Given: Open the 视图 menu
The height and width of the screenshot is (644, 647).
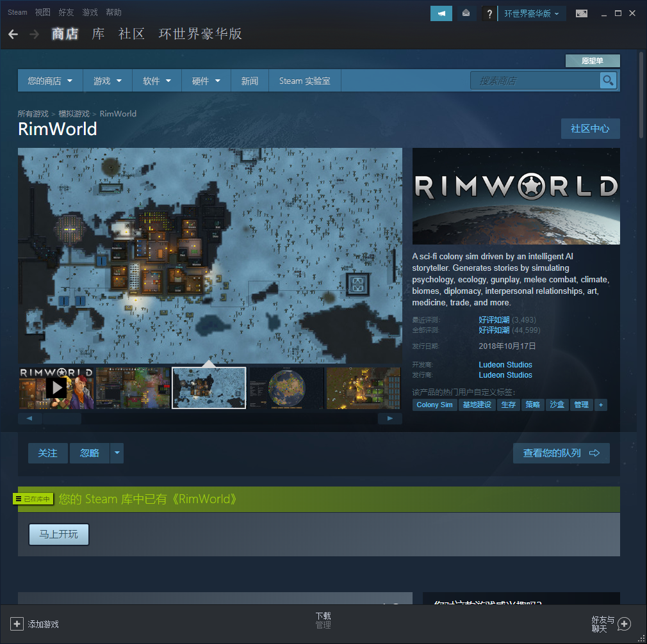Looking at the screenshot, I should coord(42,12).
